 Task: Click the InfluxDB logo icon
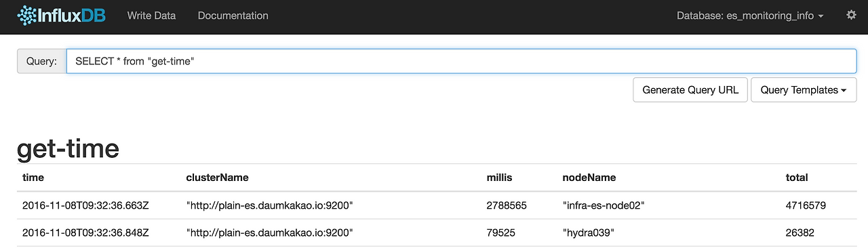pos(27,16)
